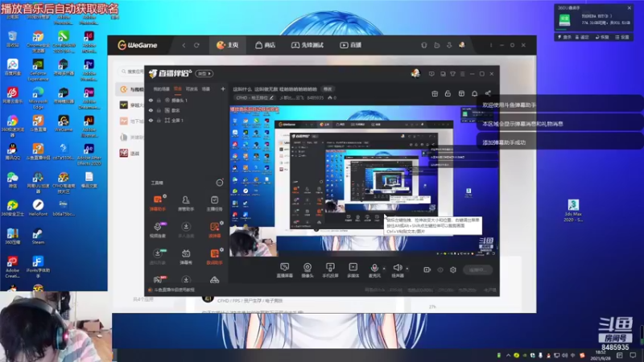The width and height of the screenshot is (644, 362).
Task: Click the unlock padlock icon in stream header
Action: tap(448, 93)
